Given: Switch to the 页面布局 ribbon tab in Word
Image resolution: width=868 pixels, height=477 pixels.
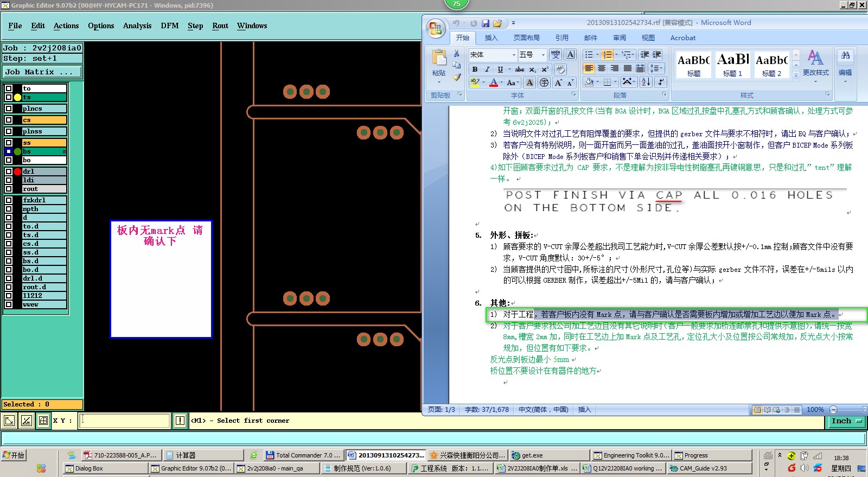Looking at the screenshot, I should (526, 38).
